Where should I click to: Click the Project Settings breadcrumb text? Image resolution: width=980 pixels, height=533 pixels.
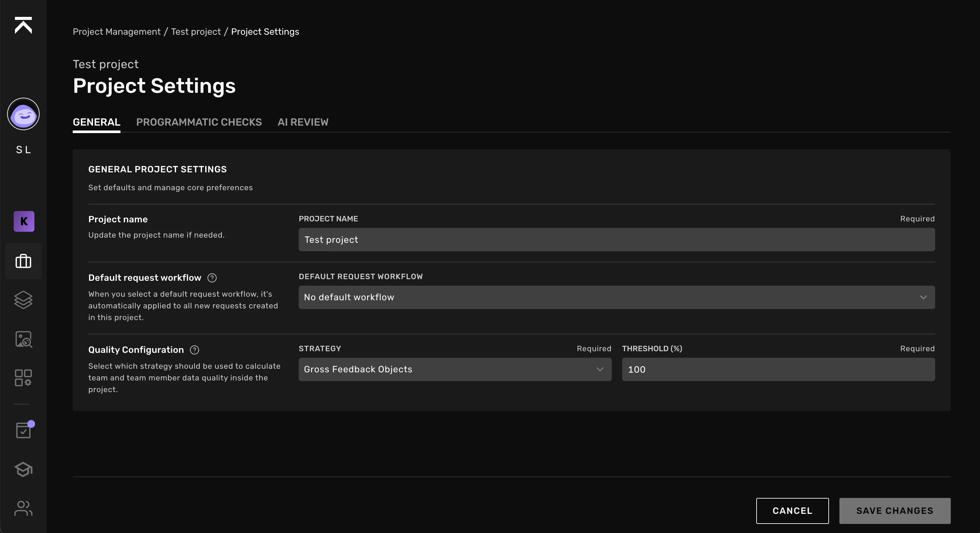point(265,31)
